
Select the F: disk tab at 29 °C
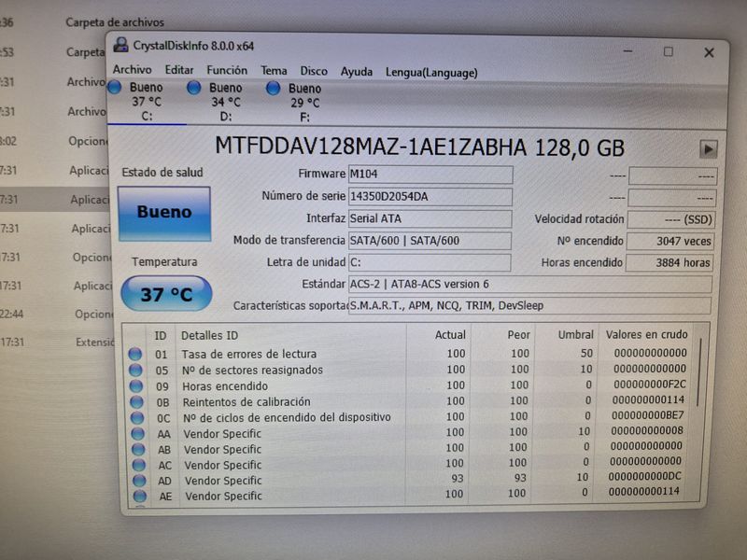(305, 103)
